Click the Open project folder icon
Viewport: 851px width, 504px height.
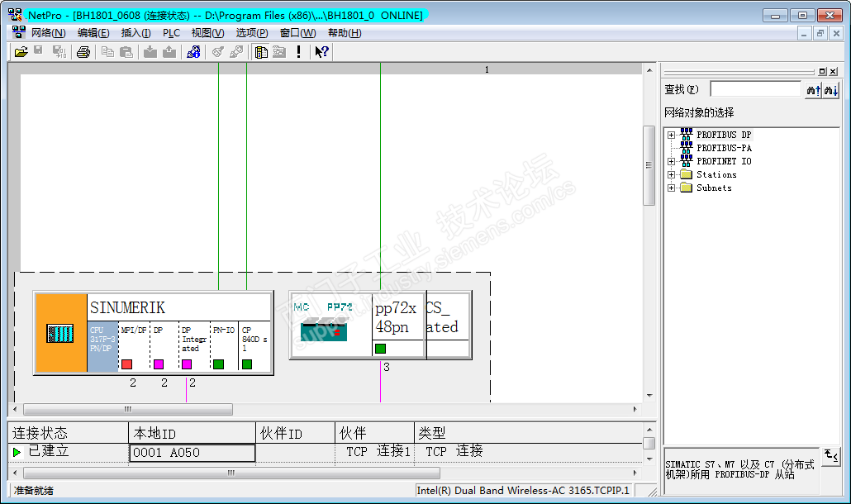coord(21,52)
